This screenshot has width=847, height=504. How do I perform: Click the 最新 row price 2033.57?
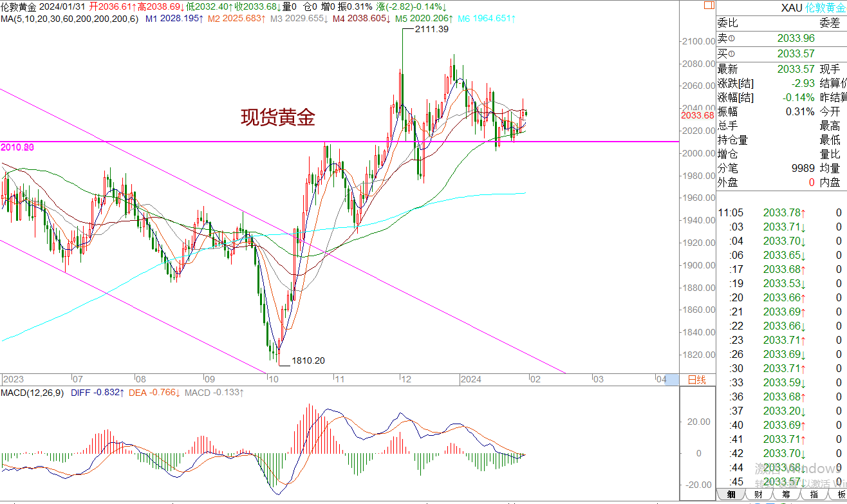tap(796, 69)
